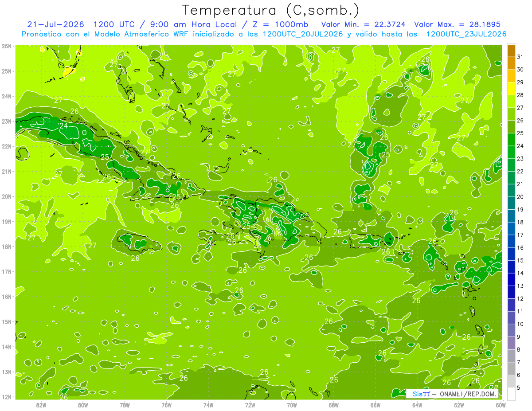Pick the gray swatch between legend 6 and 7
Image resolution: width=532 pixels, height=411 pixels.
coord(511,368)
